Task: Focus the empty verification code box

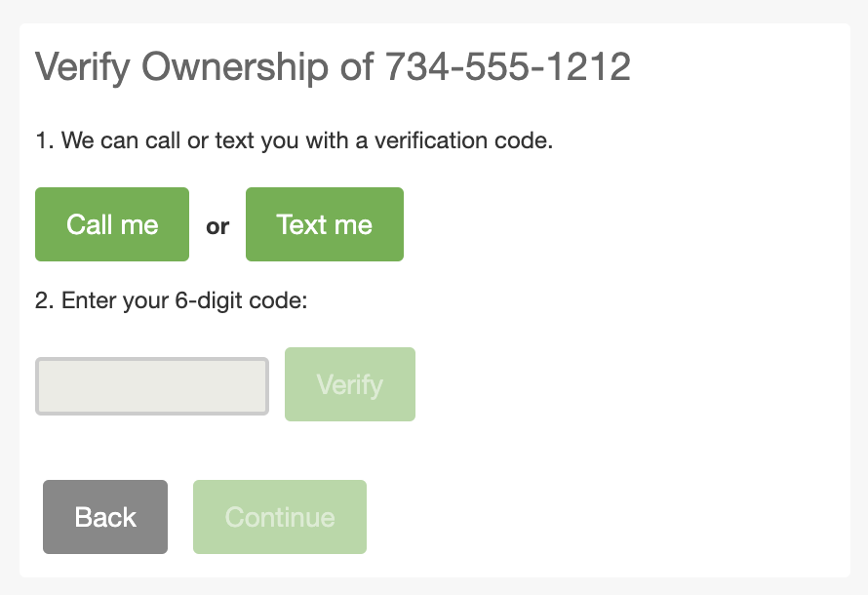Action: click(x=151, y=385)
